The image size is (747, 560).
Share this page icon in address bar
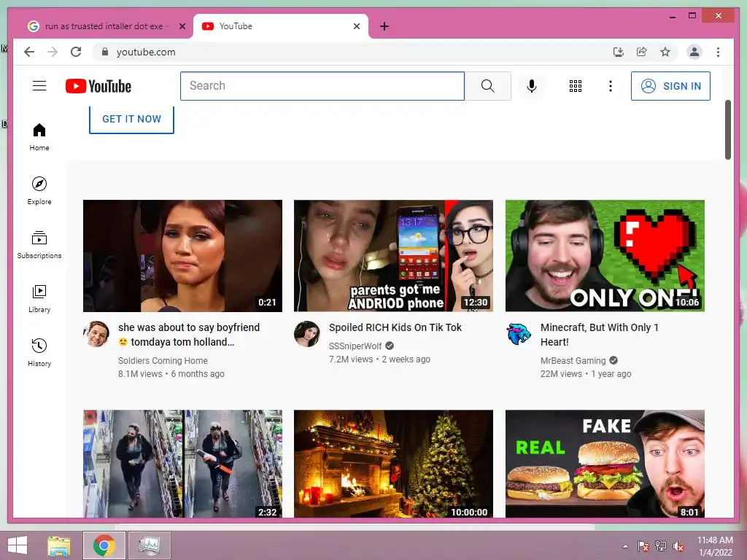pyautogui.click(x=642, y=52)
